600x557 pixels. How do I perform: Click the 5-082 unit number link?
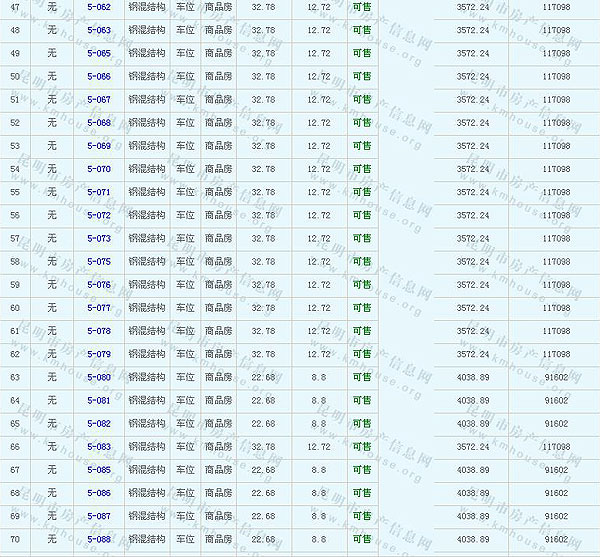[x=99, y=423]
